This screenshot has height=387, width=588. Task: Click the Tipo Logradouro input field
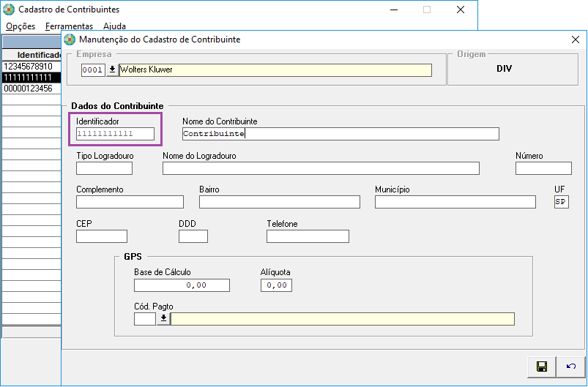coord(104,168)
